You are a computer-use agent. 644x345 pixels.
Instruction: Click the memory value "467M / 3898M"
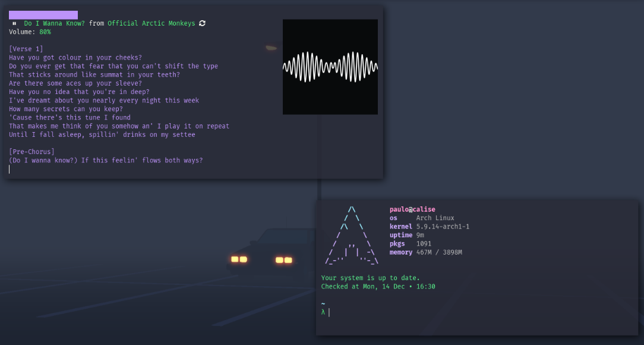pyautogui.click(x=439, y=252)
